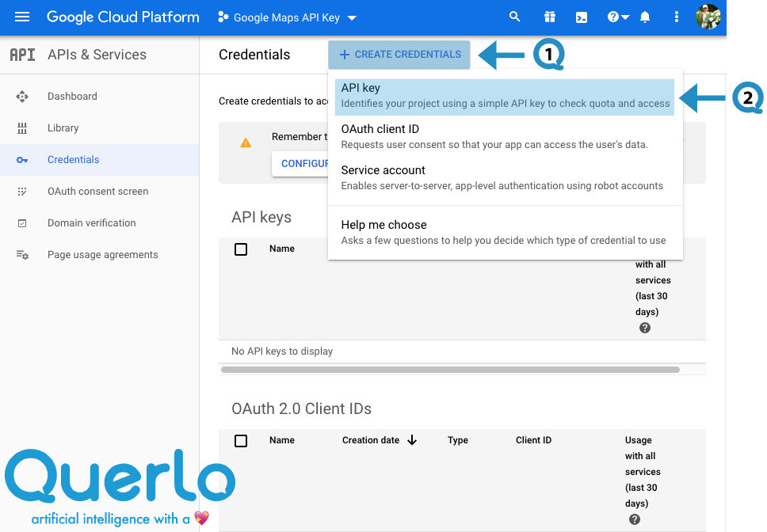Click the API icon beside APIs & Services
Image resolution: width=767 pixels, height=532 pixels.
[22, 55]
